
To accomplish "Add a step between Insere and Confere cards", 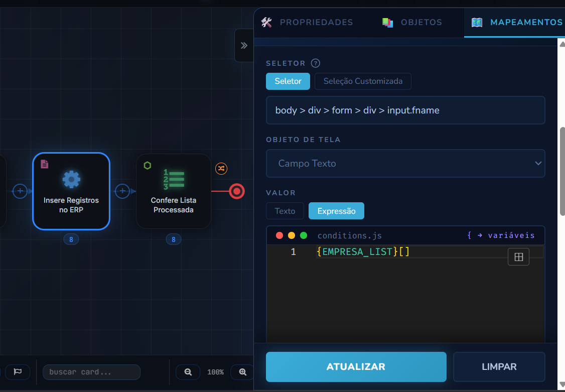I will coord(122,191).
